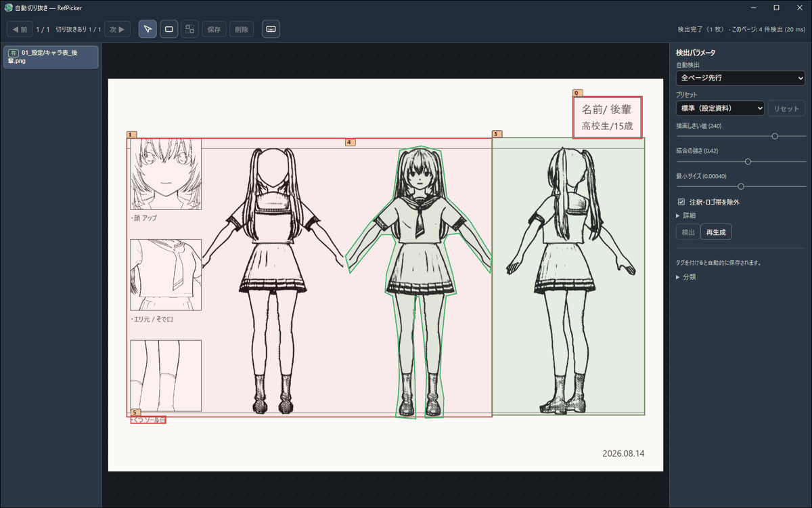
Task: Click the 切り抜きあり 1 / 1 counter text
Action: coord(78,30)
